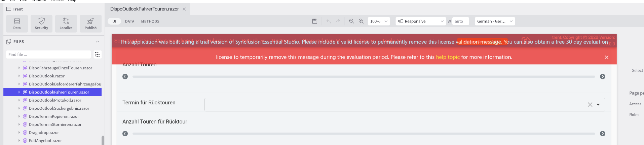644x145 pixels.
Task: Dismiss the Syncfusion license warning banner
Action: [606, 57]
